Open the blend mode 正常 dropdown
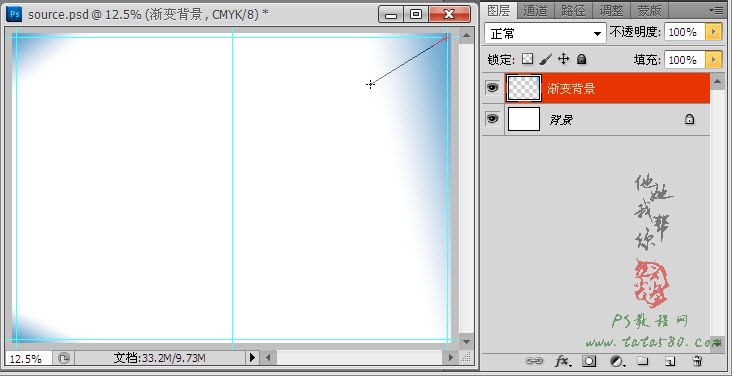Viewport: 732px width, 376px height. click(545, 34)
